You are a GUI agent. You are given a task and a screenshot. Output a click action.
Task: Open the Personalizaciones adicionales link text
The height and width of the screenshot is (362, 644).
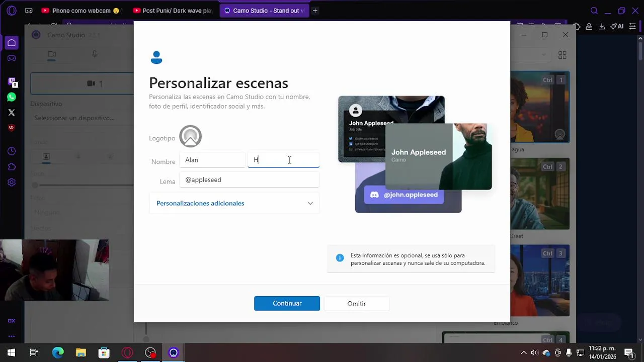tap(200, 203)
